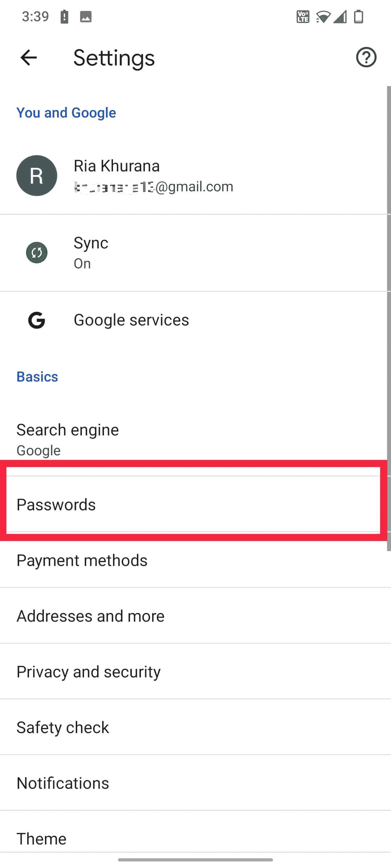This screenshot has height=868, width=391.
Task: Tap the battery icon in status bar
Action: coord(358,17)
